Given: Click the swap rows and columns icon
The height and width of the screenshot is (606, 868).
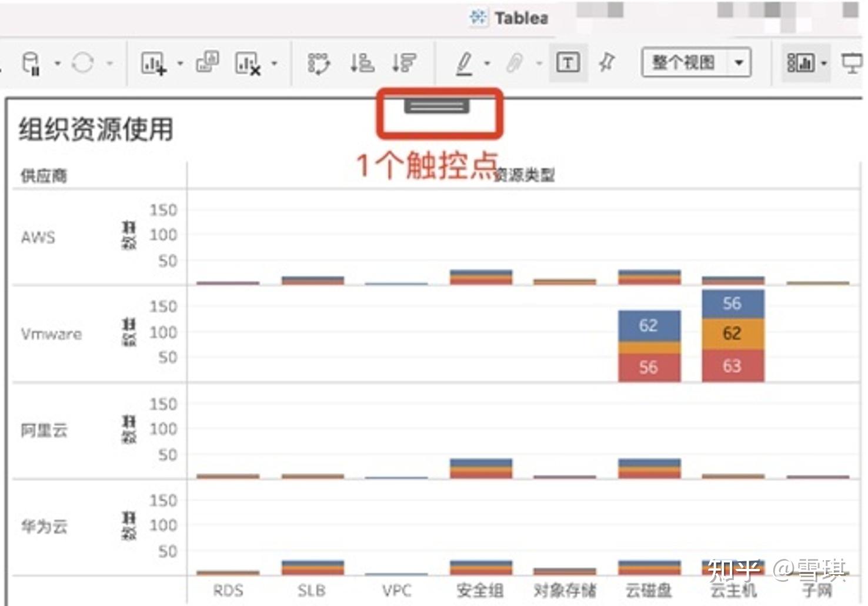Looking at the screenshot, I should click(x=319, y=63).
